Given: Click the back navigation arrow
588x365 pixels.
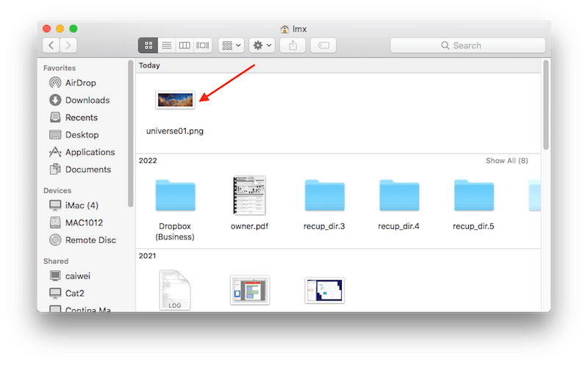Looking at the screenshot, I should pyautogui.click(x=51, y=46).
